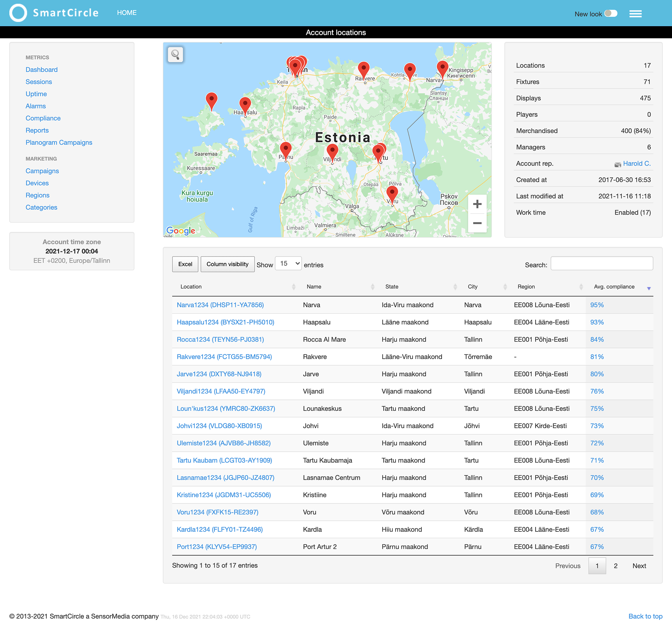The width and height of the screenshot is (672, 626).
Task: Open Tartu Kaubam (LCGT03-AY1909) location
Action: pyautogui.click(x=224, y=460)
